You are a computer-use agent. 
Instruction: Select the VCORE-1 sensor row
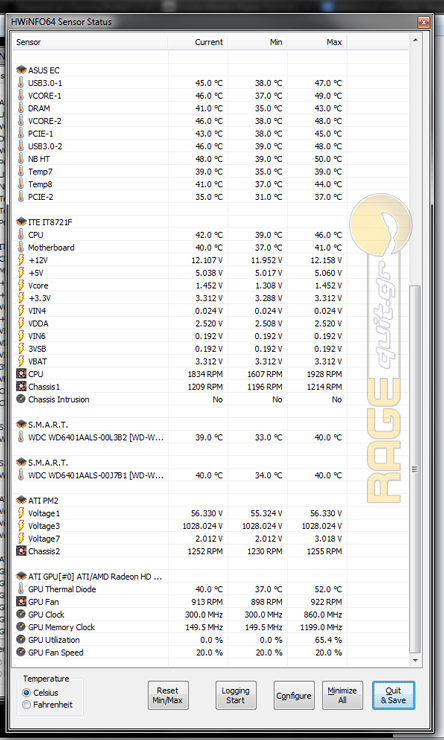180,96
